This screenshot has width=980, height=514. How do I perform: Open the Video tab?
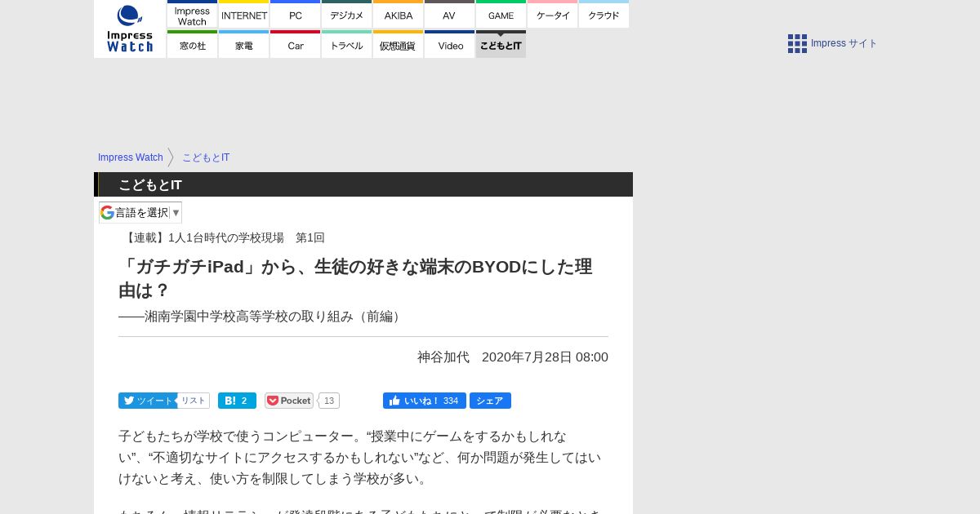[449, 44]
